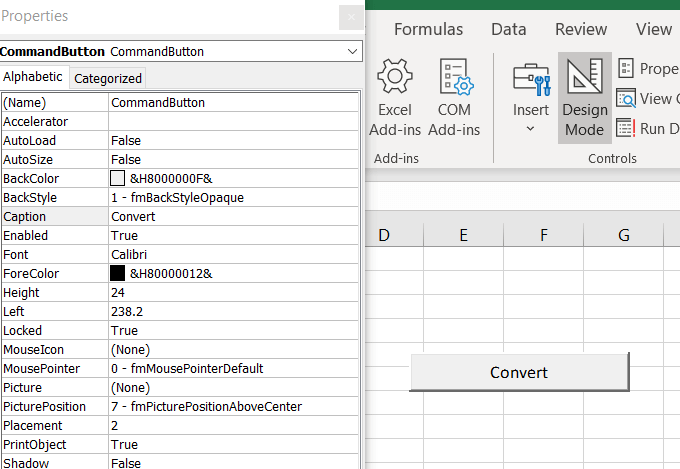Click the BackColor color swatch
680x469 pixels.
coord(117,178)
